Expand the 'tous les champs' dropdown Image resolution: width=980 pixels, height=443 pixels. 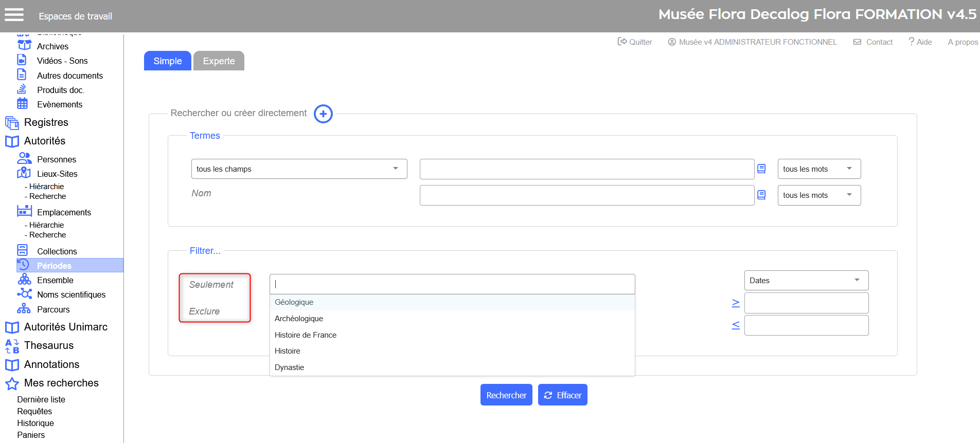pos(299,169)
